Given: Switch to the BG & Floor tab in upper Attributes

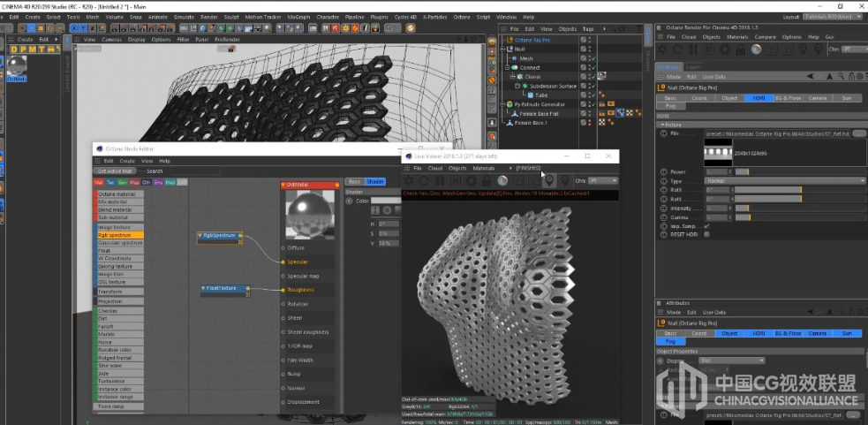Looking at the screenshot, I should point(788,98).
